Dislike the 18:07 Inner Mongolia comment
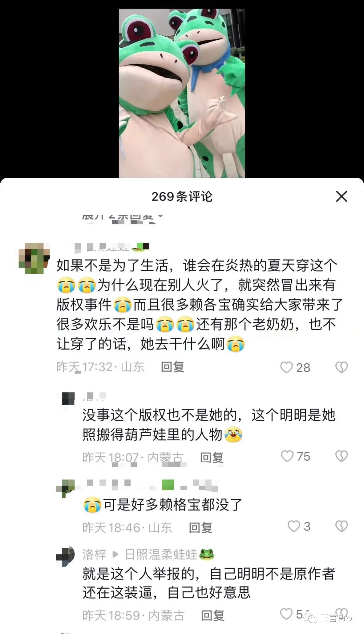364x634 pixels. [341, 456]
